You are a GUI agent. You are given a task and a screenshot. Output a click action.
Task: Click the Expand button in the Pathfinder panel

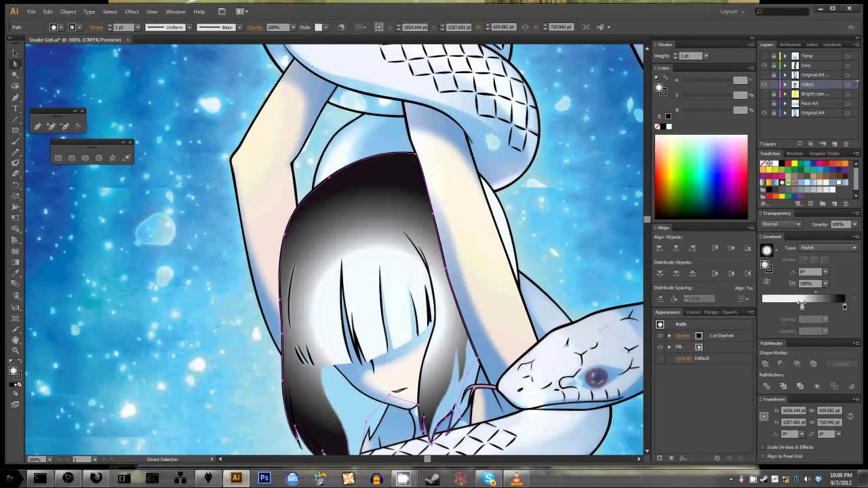(841, 363)
